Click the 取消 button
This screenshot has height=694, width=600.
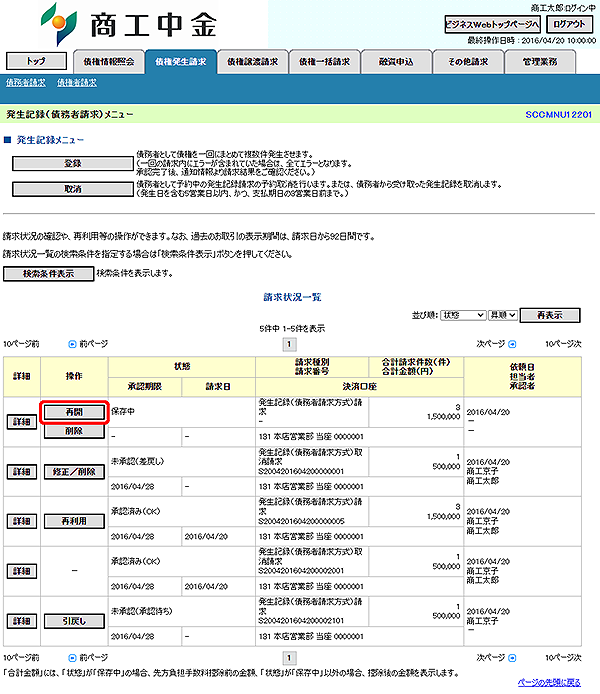click(73, 189)
